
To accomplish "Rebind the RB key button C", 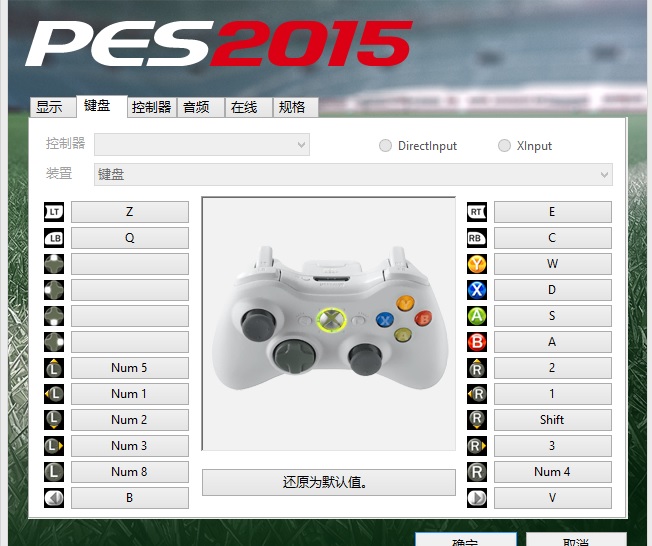I will click(553, 238).
